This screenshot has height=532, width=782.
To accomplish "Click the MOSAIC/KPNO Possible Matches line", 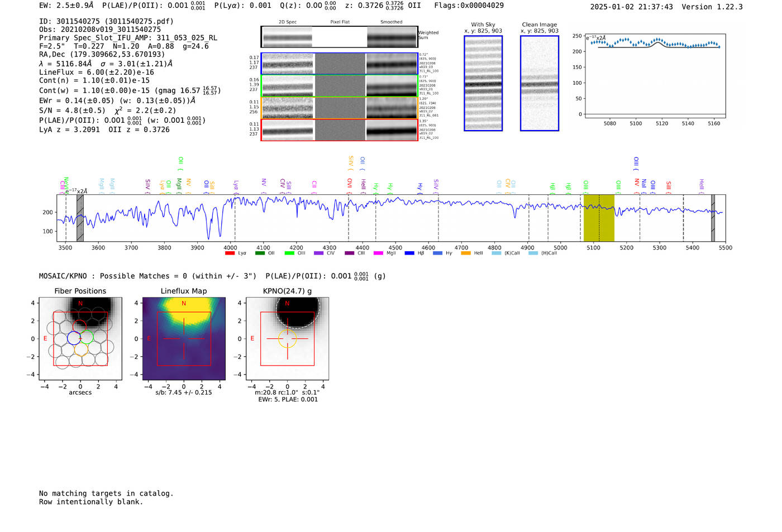I will tap(212, 276).
